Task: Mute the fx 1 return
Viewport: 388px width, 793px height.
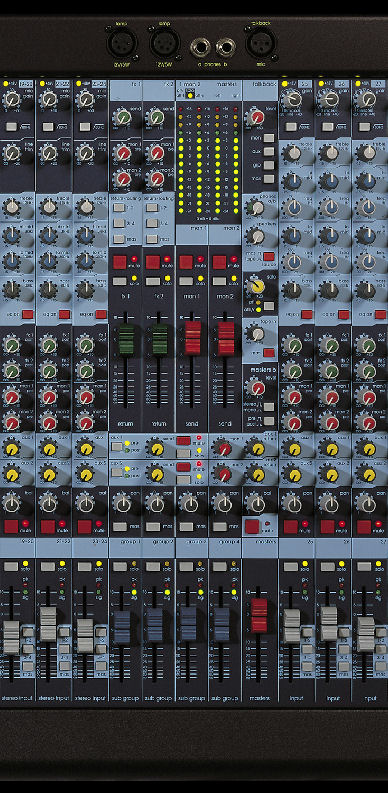Action: pyautogui.click(x=120, y=262)
